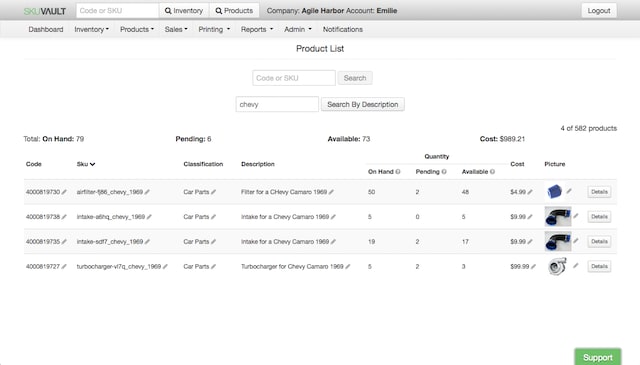Open the turbocharger picture thumbnail

click(557, 266)
